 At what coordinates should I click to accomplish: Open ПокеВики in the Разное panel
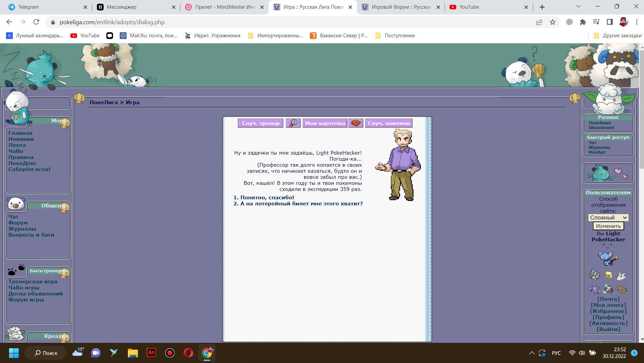(600, 123)
